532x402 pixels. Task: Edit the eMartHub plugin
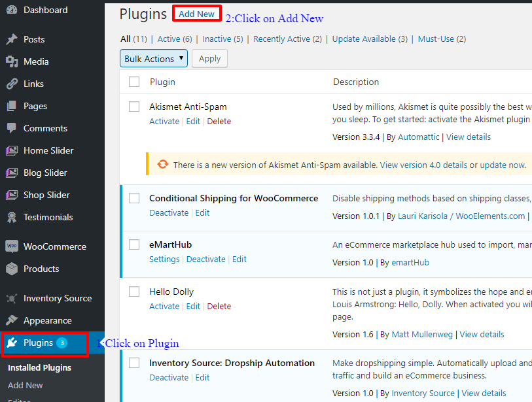pyautogui.click(x=239, y=260)
